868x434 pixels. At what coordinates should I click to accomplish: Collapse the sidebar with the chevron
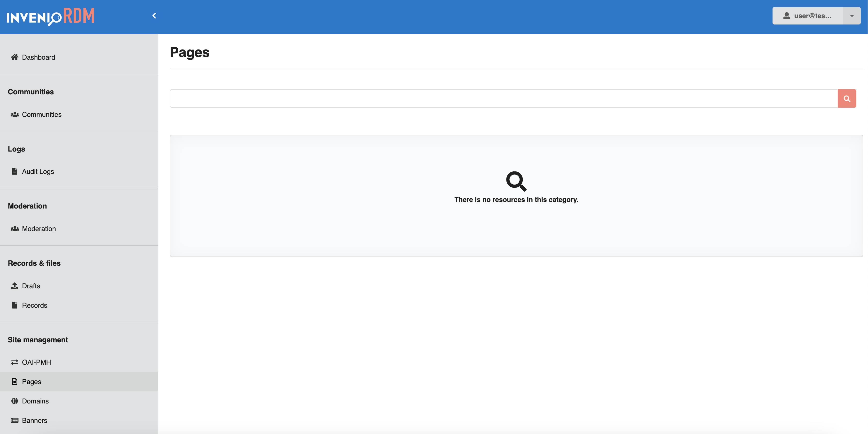[154, 16]
